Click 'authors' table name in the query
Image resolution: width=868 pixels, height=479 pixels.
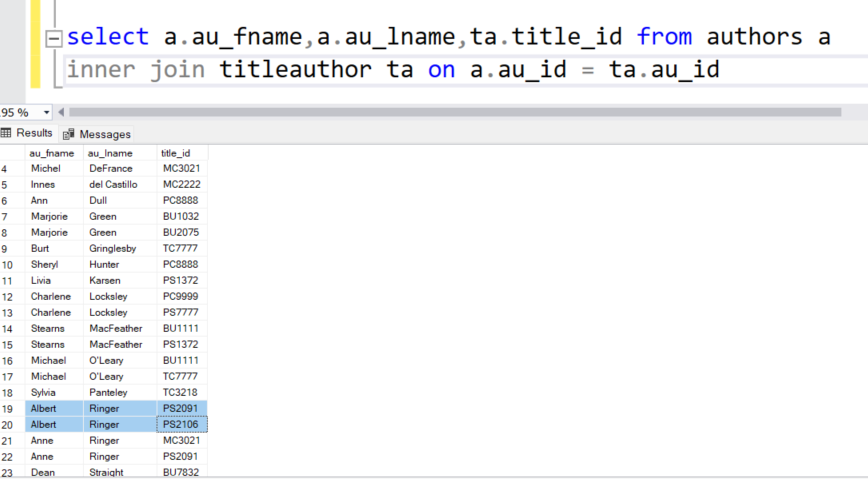click(755, 37)
